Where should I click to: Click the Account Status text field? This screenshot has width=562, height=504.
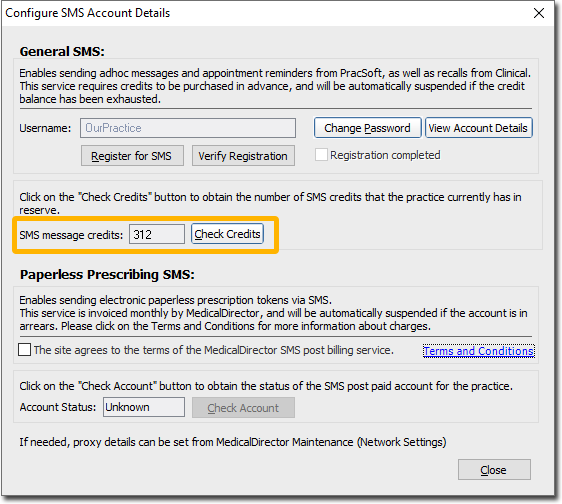[x=144, y=407]
